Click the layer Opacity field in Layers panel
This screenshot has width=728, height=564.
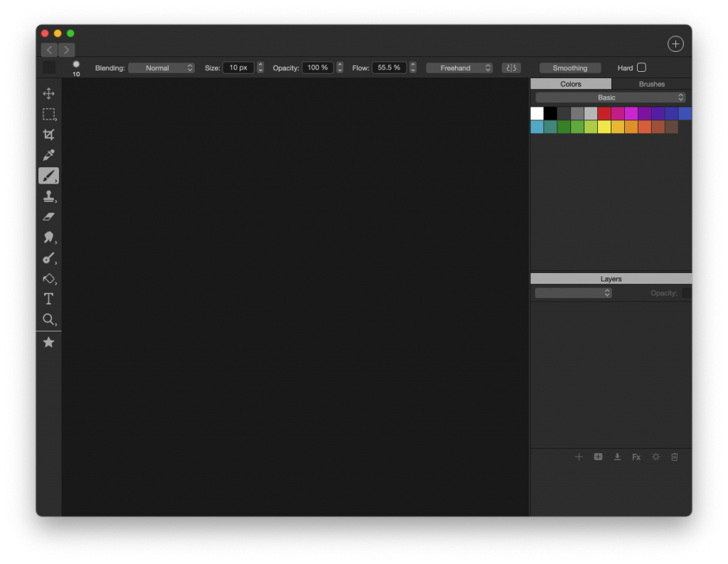tap(687, 293)
